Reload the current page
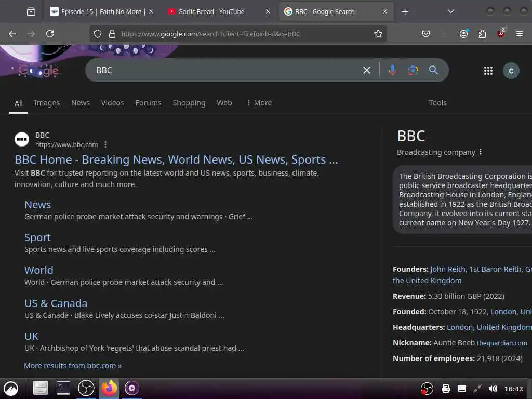Screen dimensions: 532x399 (x=50, y=34)
